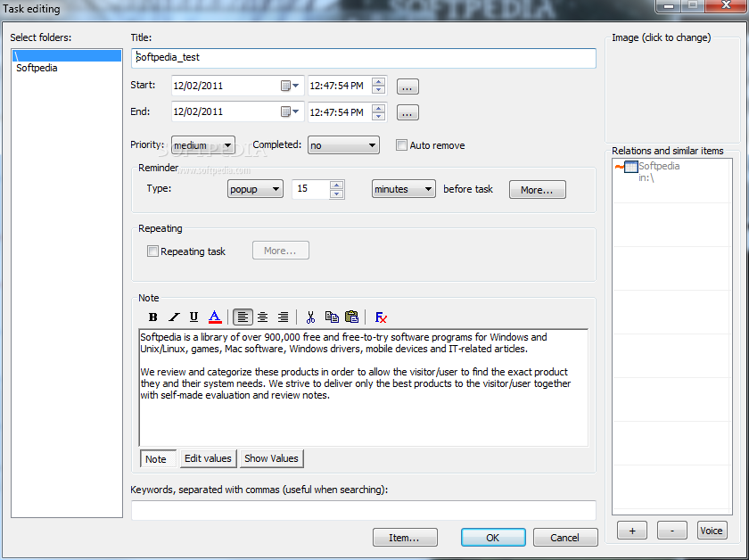Enable the Repeating task checkbox

pyautogui.click(x=152, y=251)
